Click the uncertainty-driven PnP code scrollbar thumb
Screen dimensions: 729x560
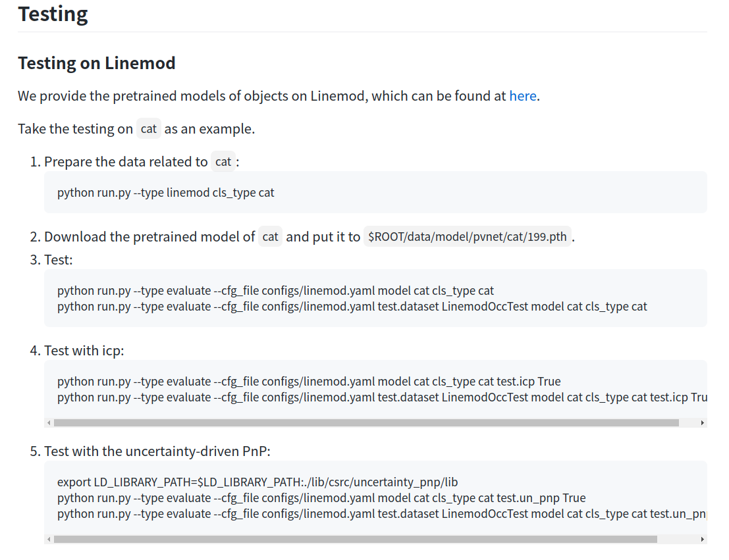[356, 539]
